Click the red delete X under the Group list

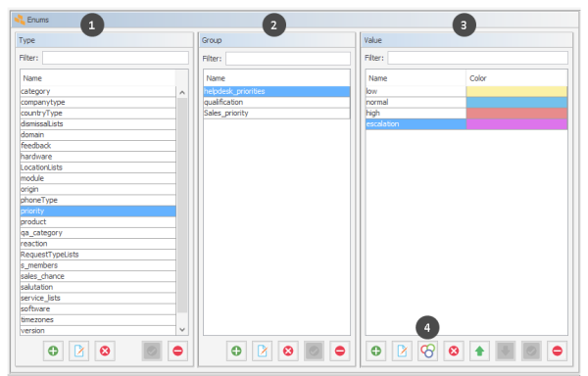(x=288, y=351)
